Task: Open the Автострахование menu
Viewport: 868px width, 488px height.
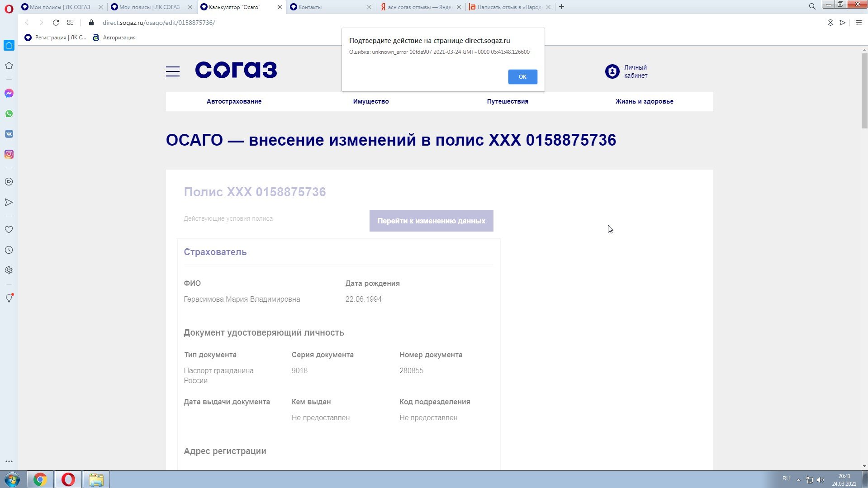Action: point(234,101)
